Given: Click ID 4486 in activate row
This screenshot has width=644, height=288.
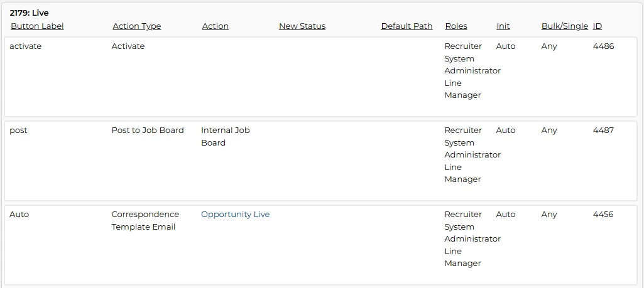Looking at the screenshot, I should coord(603,46).
